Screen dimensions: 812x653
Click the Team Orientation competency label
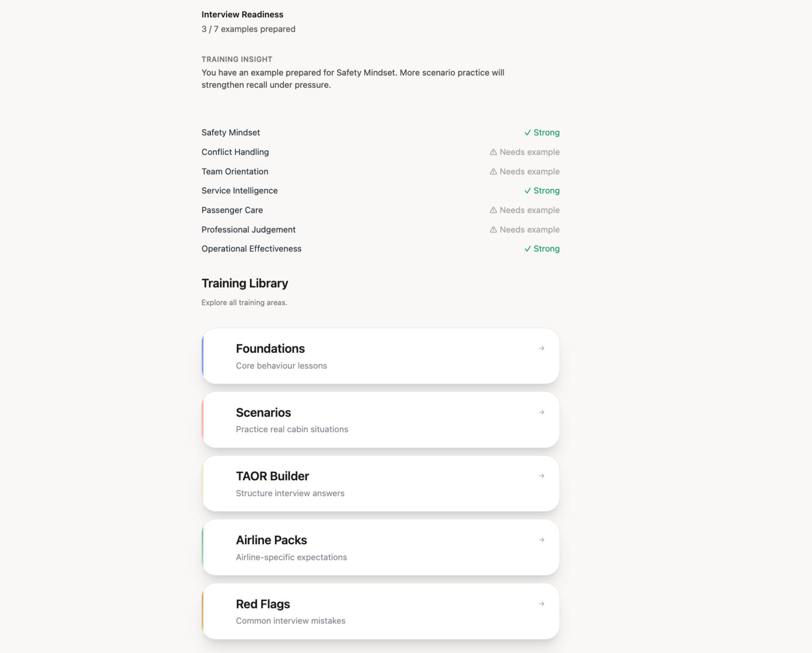click(x=235, y=172)
